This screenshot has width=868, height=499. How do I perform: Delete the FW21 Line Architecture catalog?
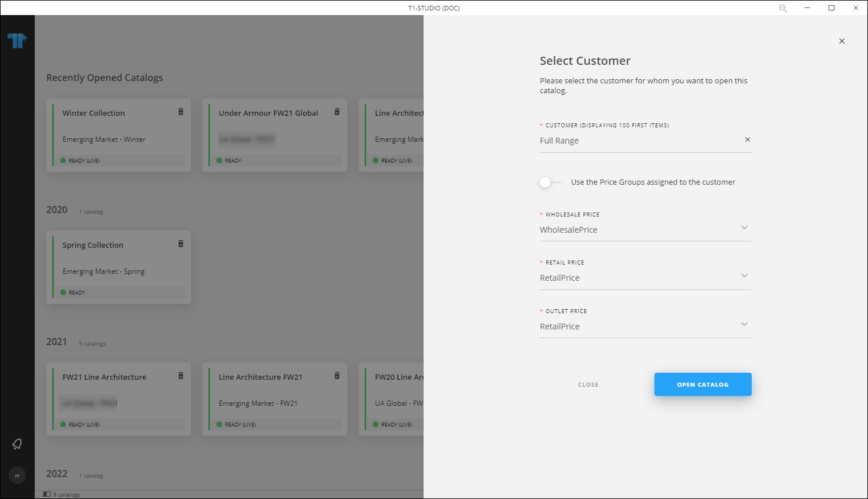click(x=181, y=376)
